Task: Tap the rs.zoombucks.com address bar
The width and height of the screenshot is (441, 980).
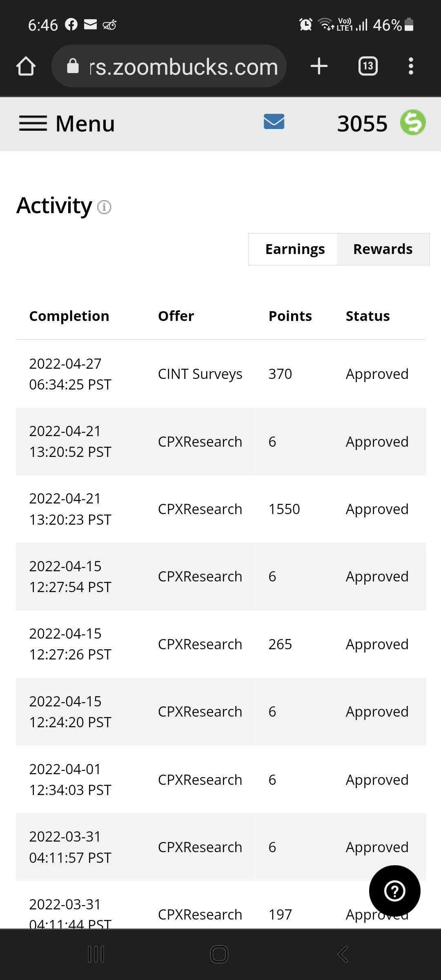Action: point(169,66)
